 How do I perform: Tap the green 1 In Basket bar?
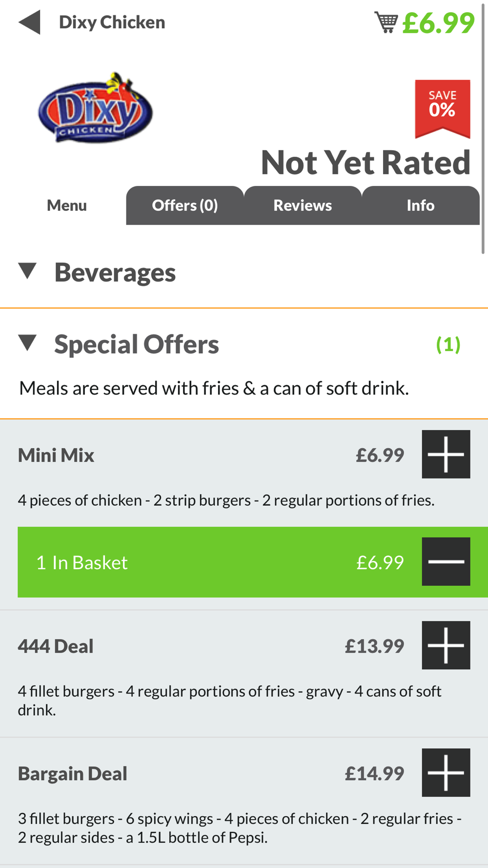[x=253, y=562]
